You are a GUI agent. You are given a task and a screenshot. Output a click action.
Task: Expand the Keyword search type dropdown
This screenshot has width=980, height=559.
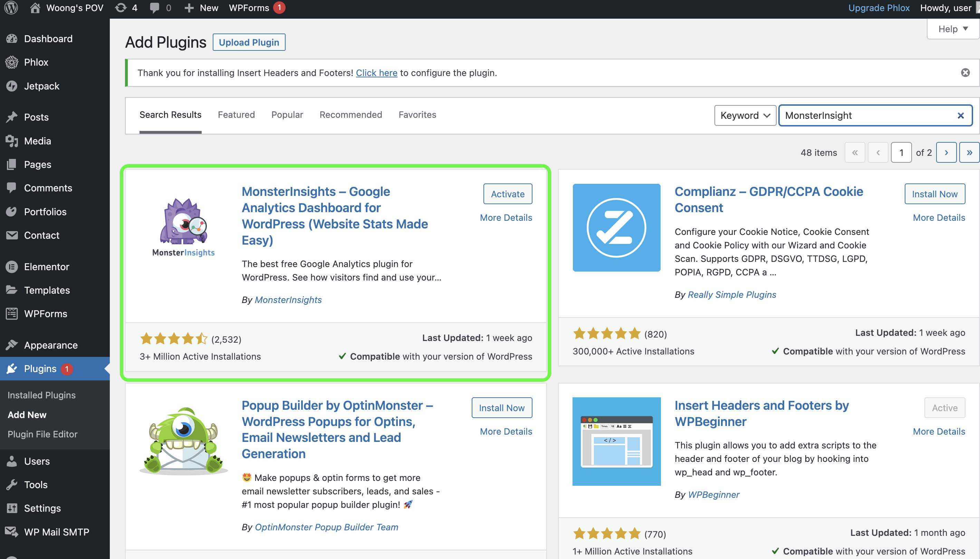tap(745, 115)
